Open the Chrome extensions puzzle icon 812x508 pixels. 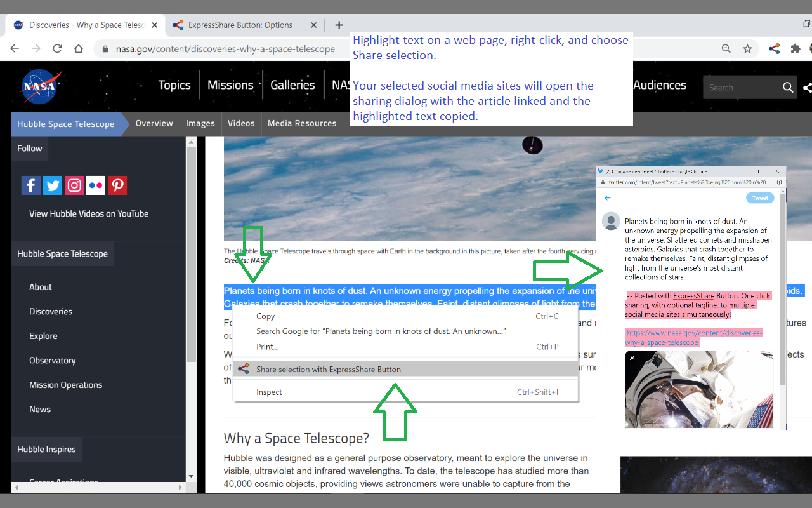tap(796, 48)
